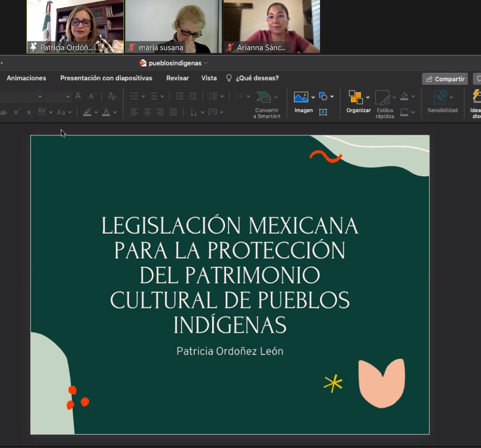
Task: Open the font color dropdown arrow
Action: point(115,112)
